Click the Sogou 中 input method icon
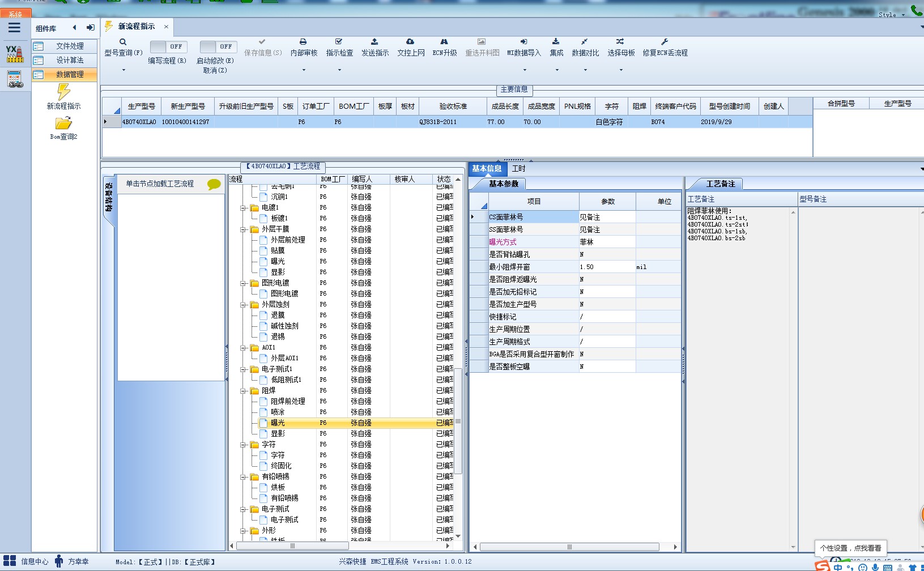Image resolution: width=924 pixels, height=571 pixels. (x=838, y=566)
